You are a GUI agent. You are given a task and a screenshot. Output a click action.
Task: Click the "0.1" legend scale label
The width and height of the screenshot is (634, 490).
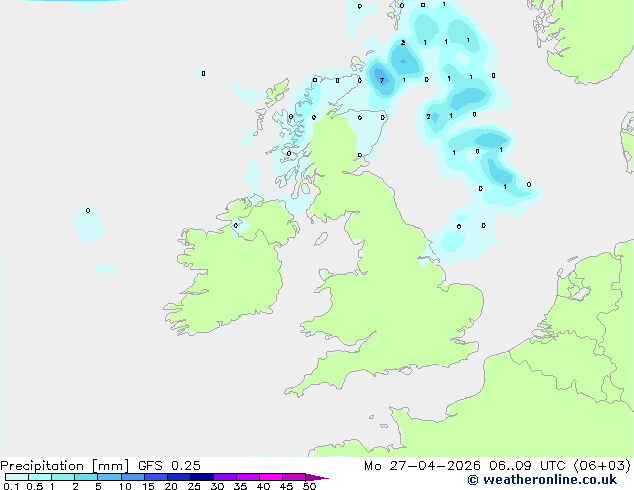tap(11, 486)
